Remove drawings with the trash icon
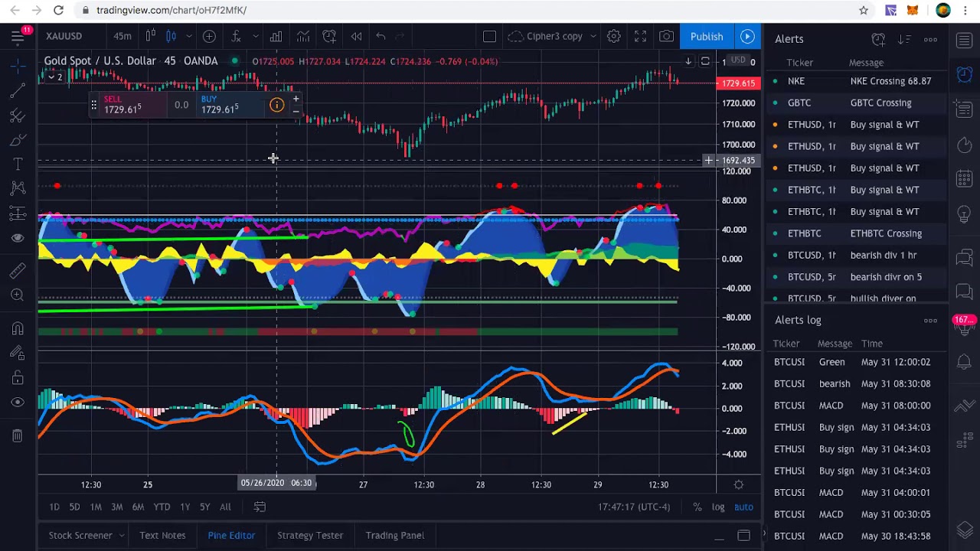 click(18, 435)
